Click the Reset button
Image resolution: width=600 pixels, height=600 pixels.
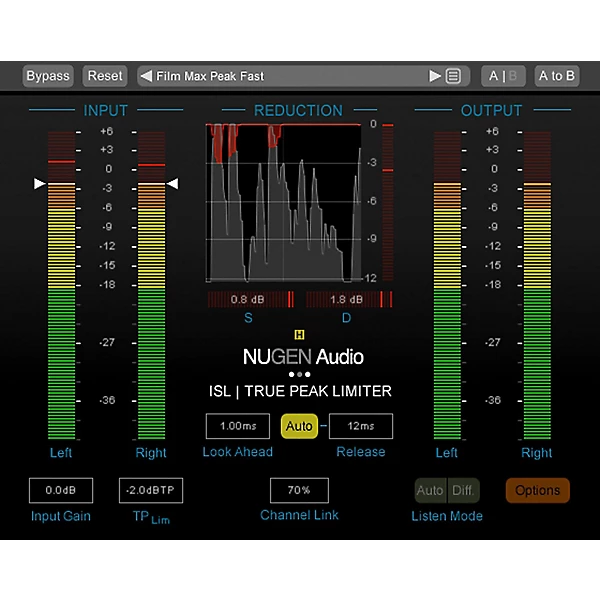105,76
